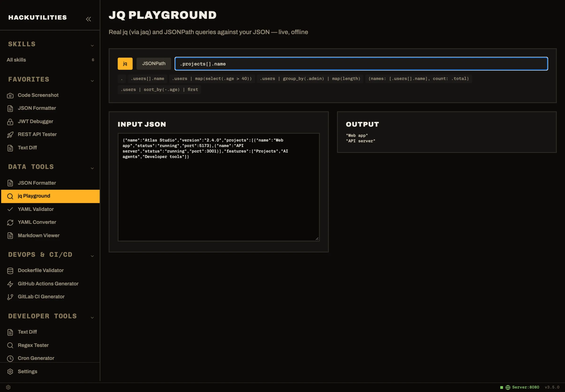
Task: Click the camera icon beside Code Screenshot
Action: point(10,95)
